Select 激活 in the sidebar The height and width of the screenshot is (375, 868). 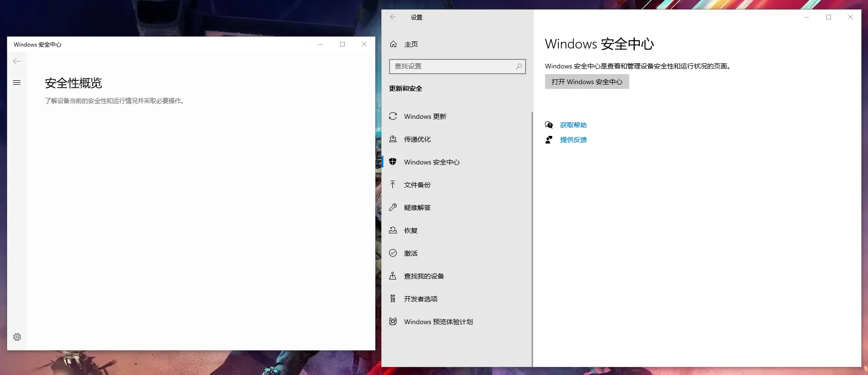[x=411, y=253]
